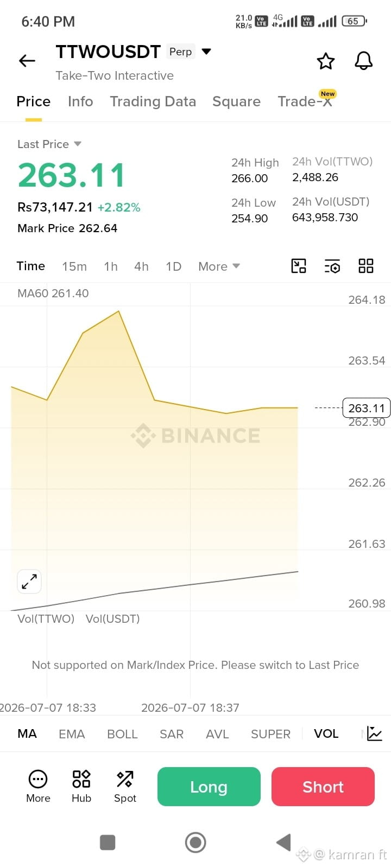Expand the More timeframes dropdown

[219, 266]
